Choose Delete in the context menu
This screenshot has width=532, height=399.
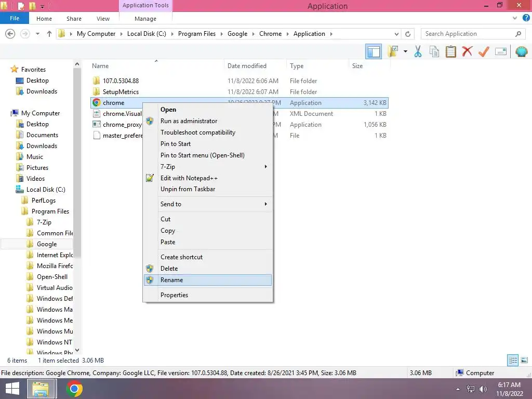[x=208, y=269]
